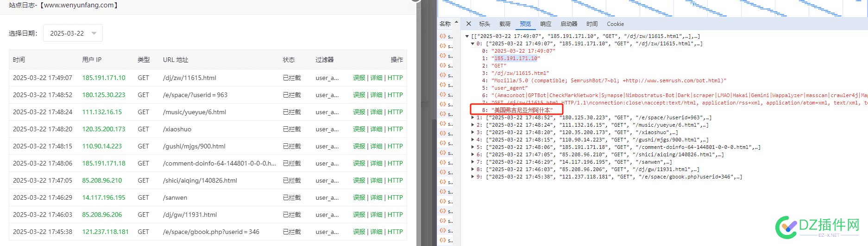This screenshot has height=246, width=868.
Task: Click the sort arrow next to 名称 column
Action: [456, 23]
